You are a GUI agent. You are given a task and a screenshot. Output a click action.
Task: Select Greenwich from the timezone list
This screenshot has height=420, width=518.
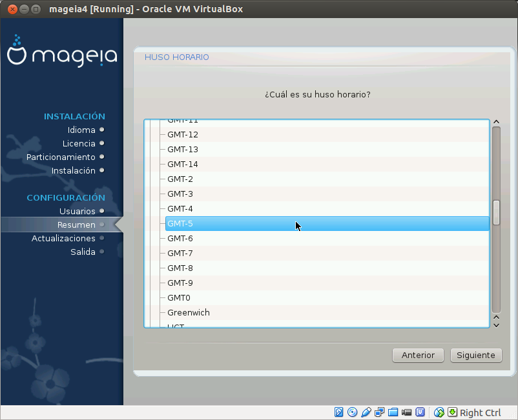258,312
